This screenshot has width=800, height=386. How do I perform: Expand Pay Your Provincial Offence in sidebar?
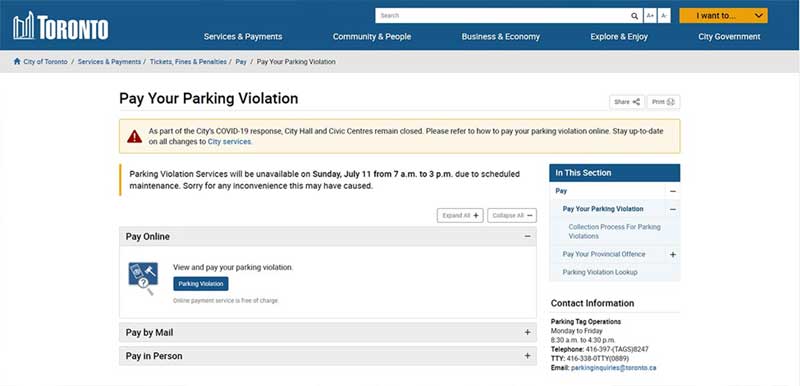pos(672,254)
